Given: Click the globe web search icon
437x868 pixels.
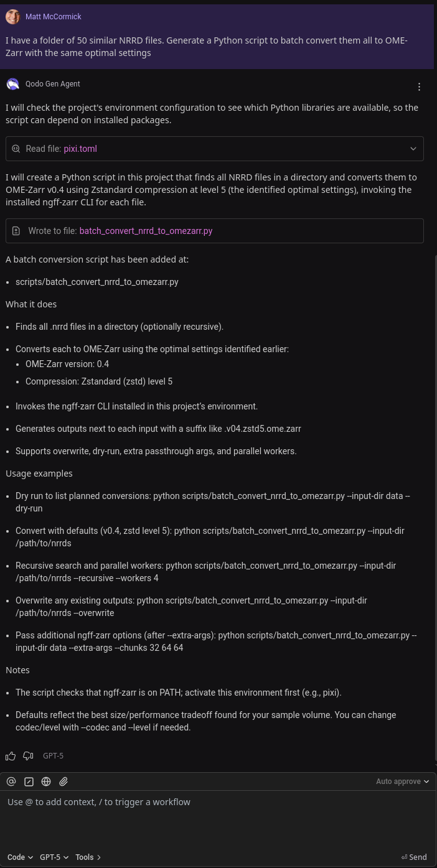Looking at the screenshot, I should (x=46, y=782).
